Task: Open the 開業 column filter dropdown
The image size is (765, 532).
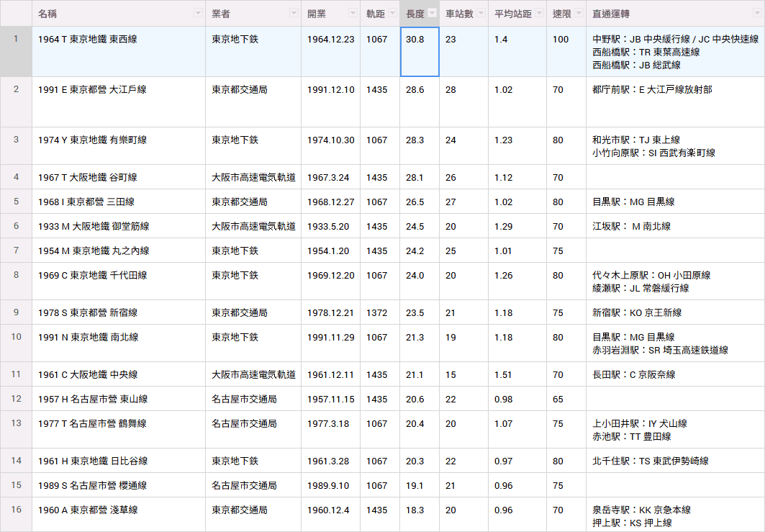Action: coord(353,13)
